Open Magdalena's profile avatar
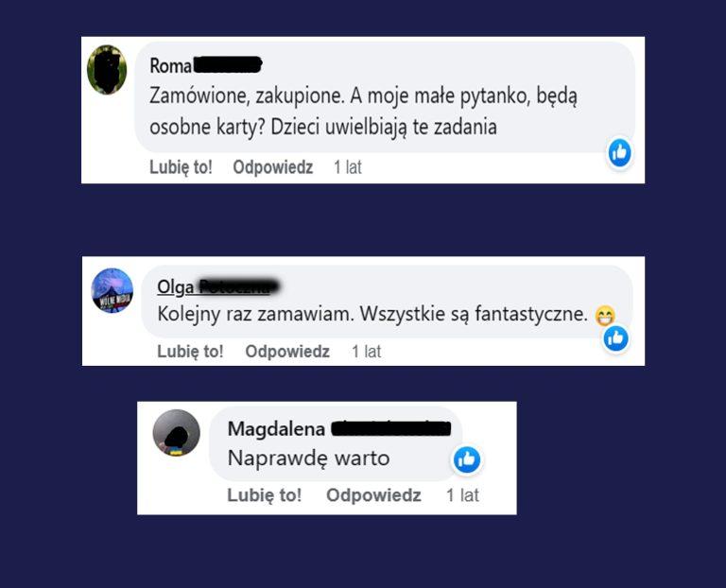 (x=177, y=433)
